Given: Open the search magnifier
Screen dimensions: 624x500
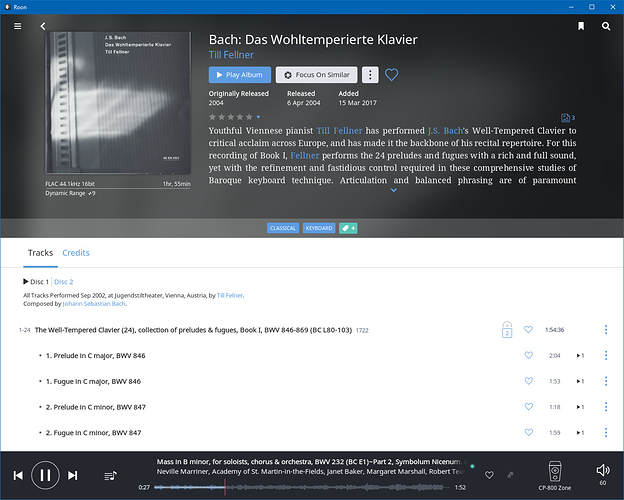Looking at the screenshot, I should point(606,26).
